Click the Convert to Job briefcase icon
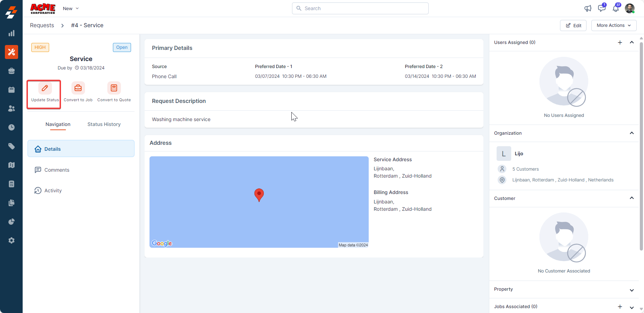This screenshot has height=313, width=644. pos(78,88)
